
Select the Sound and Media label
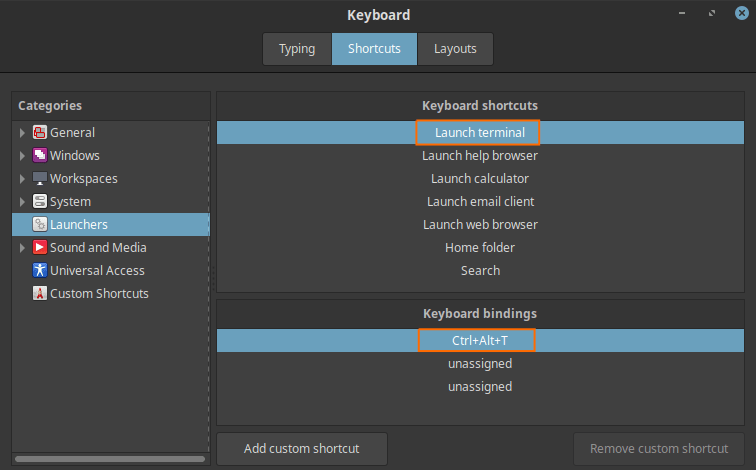pos(98,248)
